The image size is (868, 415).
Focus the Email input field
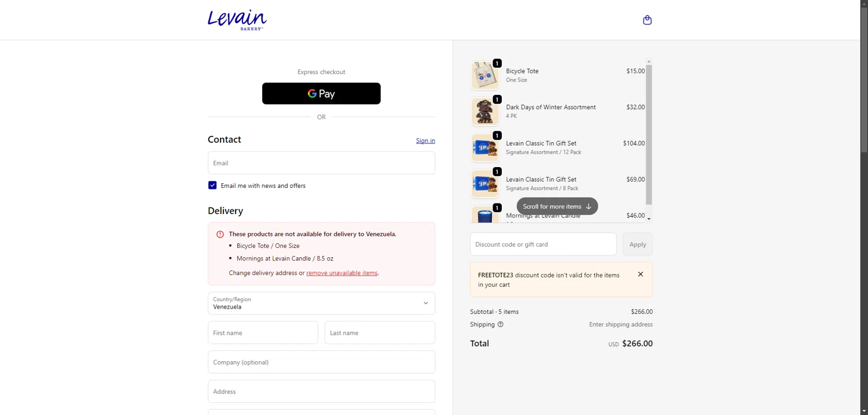click(x=321, y=163)
